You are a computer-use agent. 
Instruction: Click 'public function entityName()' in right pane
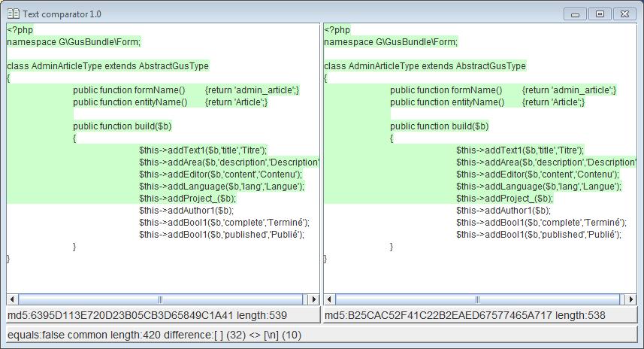[x=447, y=102]
